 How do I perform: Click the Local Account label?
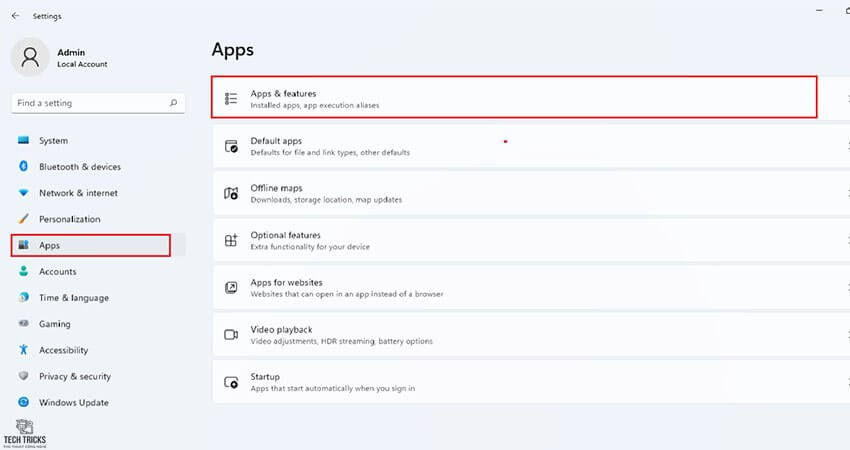pyautogui.click(x=82, y=64)
